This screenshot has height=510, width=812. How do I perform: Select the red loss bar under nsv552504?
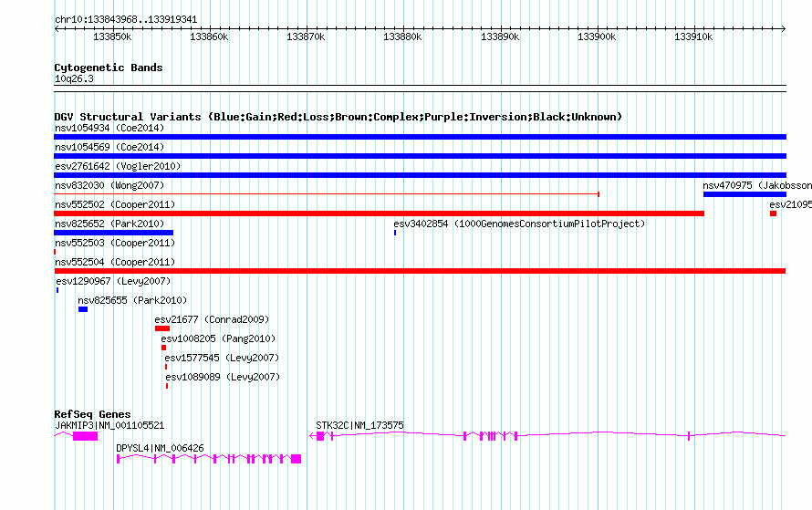point(420,271)
